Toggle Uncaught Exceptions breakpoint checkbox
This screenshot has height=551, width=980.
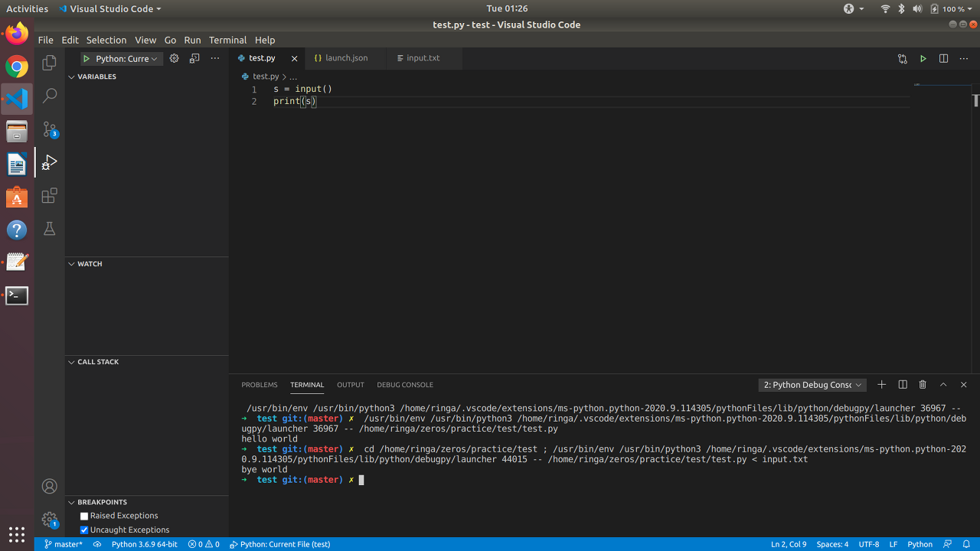84,530
